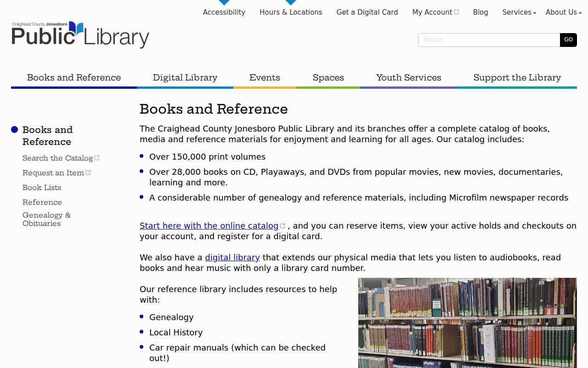Open Search the Catalog sidebar link
The height and width of the screenshot is (368, 588).
point(61,158)
